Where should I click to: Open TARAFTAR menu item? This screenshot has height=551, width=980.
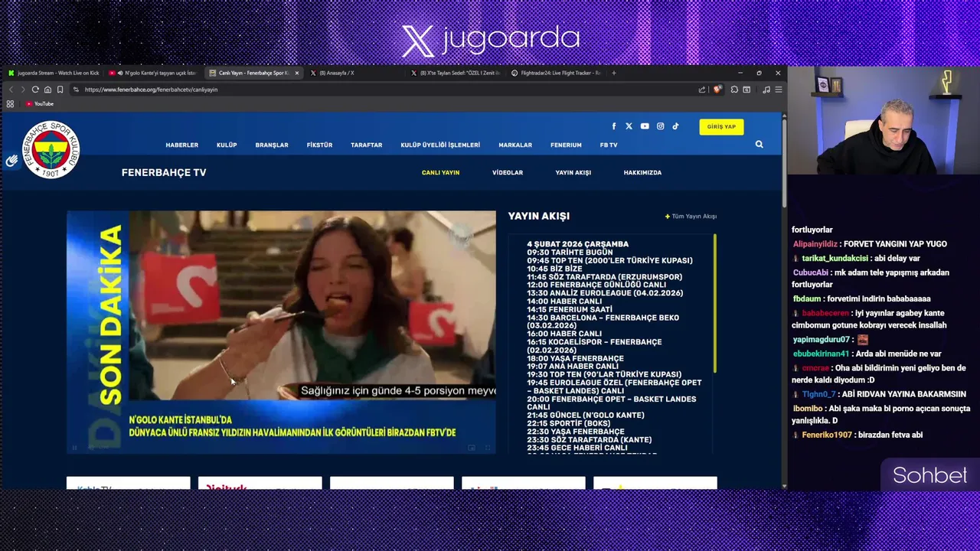pyautogui.click(x=366, y=145)
